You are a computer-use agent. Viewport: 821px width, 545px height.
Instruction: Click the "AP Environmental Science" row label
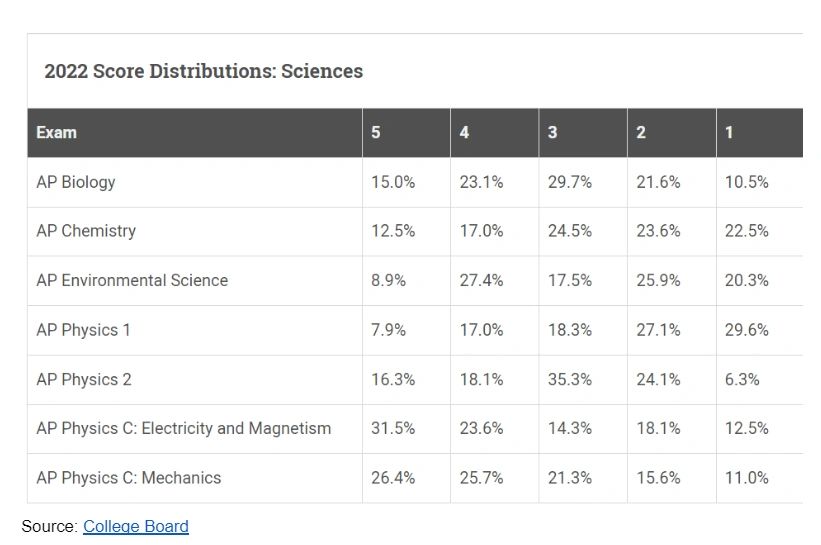tap(132, 280)
